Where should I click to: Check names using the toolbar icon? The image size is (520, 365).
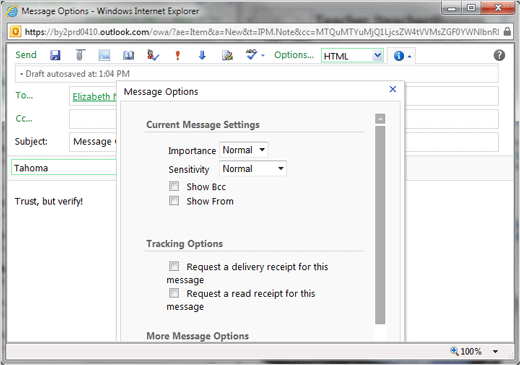pyautogui.click(x=153, y=55)
